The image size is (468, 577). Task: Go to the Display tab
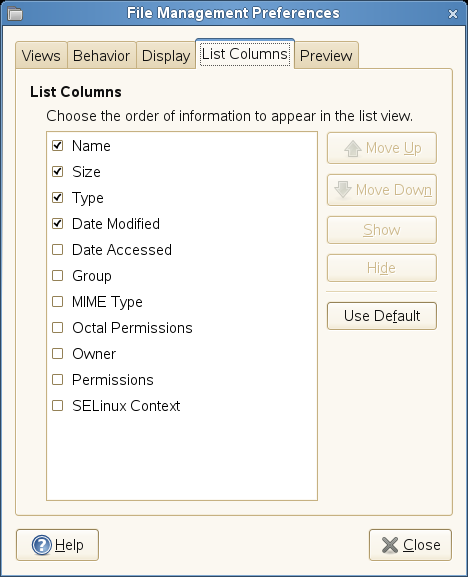[166, 55]
